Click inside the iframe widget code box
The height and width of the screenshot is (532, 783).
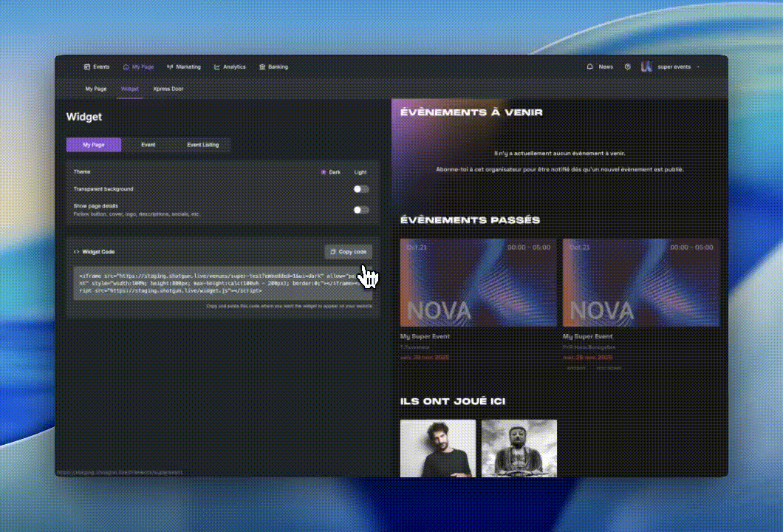coord(223,283)
